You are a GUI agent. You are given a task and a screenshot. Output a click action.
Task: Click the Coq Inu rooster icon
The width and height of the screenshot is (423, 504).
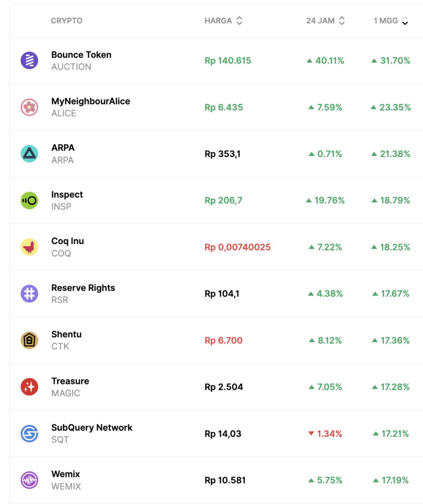(x=29, y=247)
